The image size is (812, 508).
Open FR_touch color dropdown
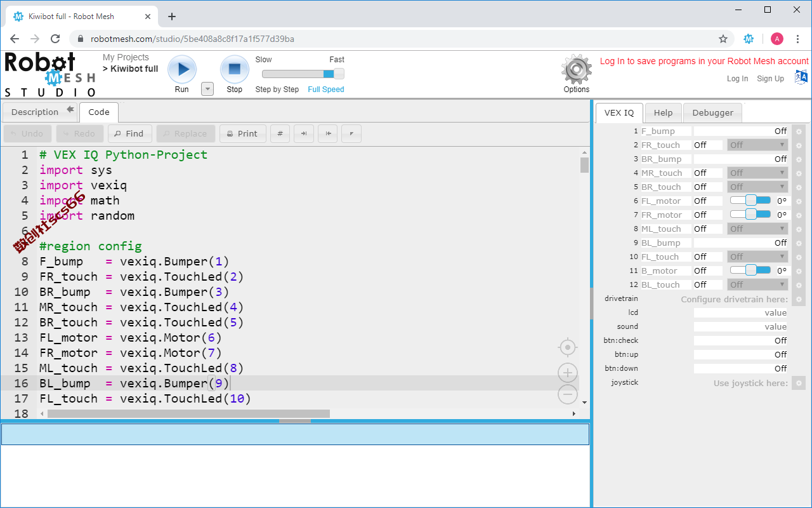757,145
